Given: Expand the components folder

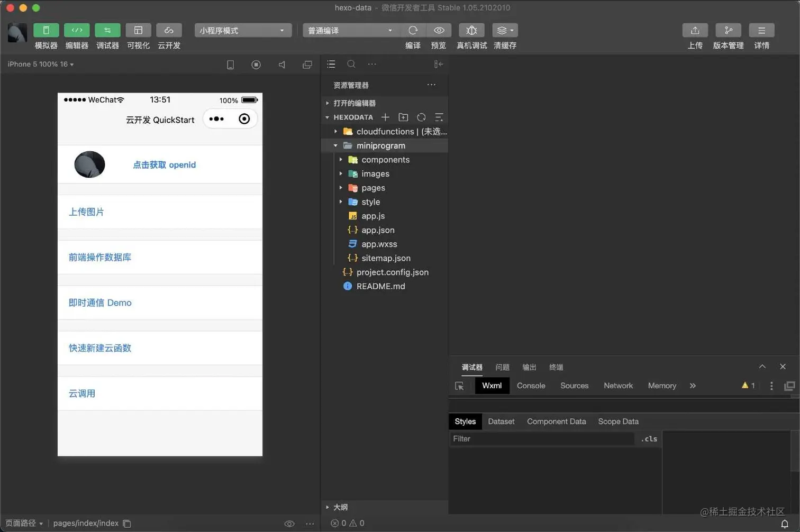Looking at the screenshot, I should 385,159.
